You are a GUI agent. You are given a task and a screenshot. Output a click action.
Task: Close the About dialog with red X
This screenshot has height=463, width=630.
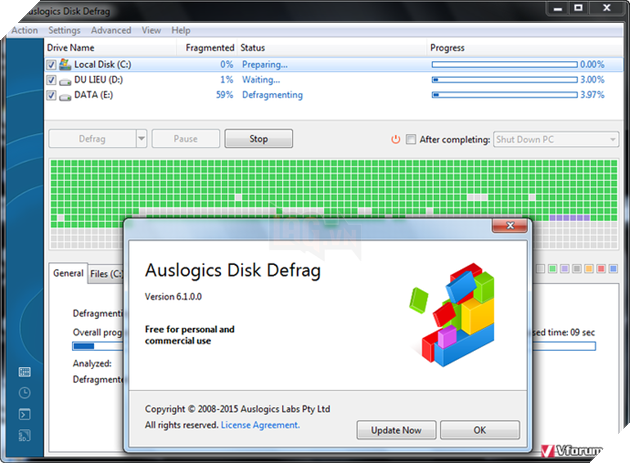pyautogui.click(x=510, y=225)
